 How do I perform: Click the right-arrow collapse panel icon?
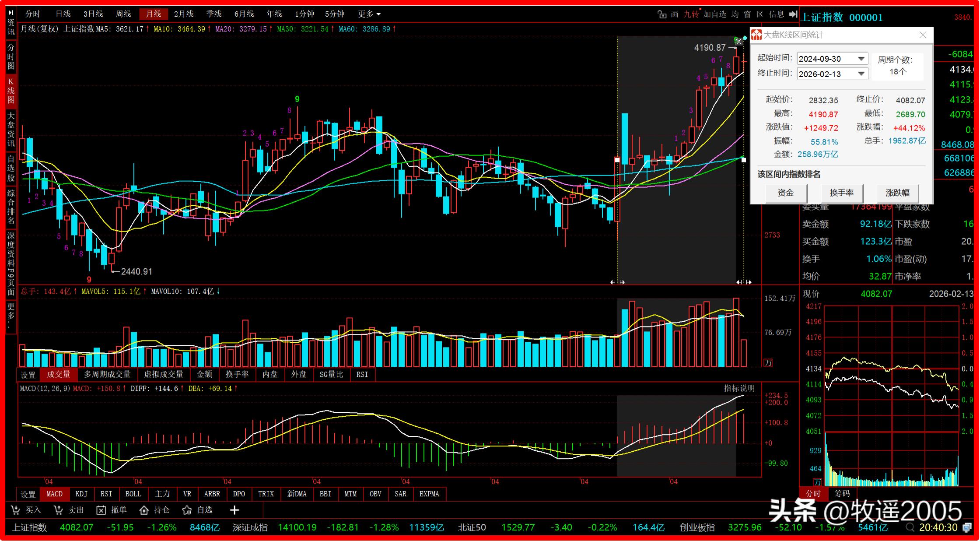[x=793, y=14]
